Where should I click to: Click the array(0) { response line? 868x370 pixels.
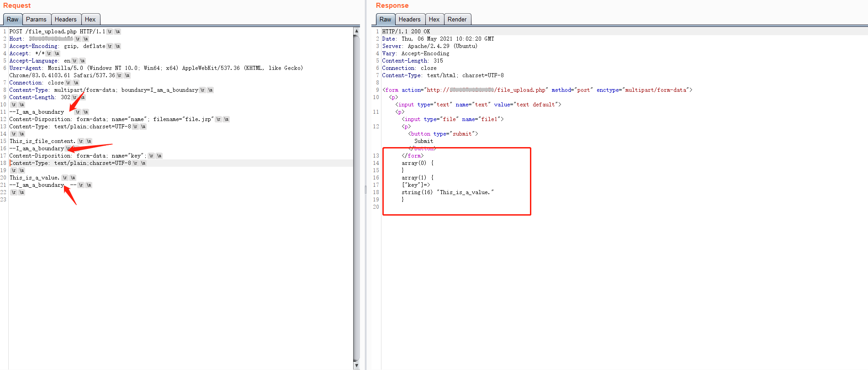[x=418, y=163]
